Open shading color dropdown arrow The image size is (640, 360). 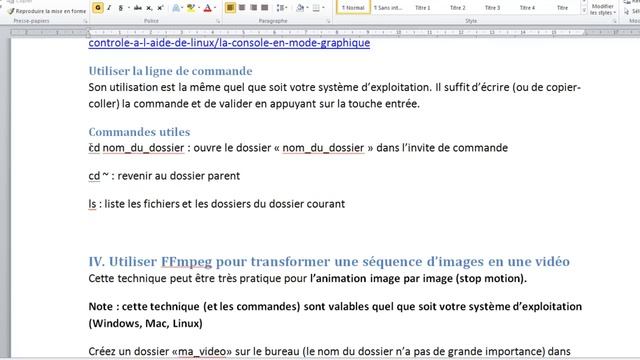point(307,8)
